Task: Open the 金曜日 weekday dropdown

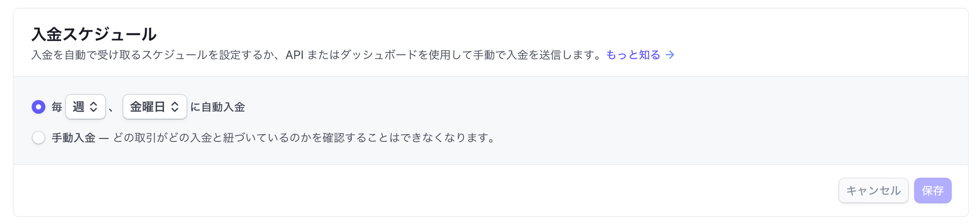Action: [154, 107]
